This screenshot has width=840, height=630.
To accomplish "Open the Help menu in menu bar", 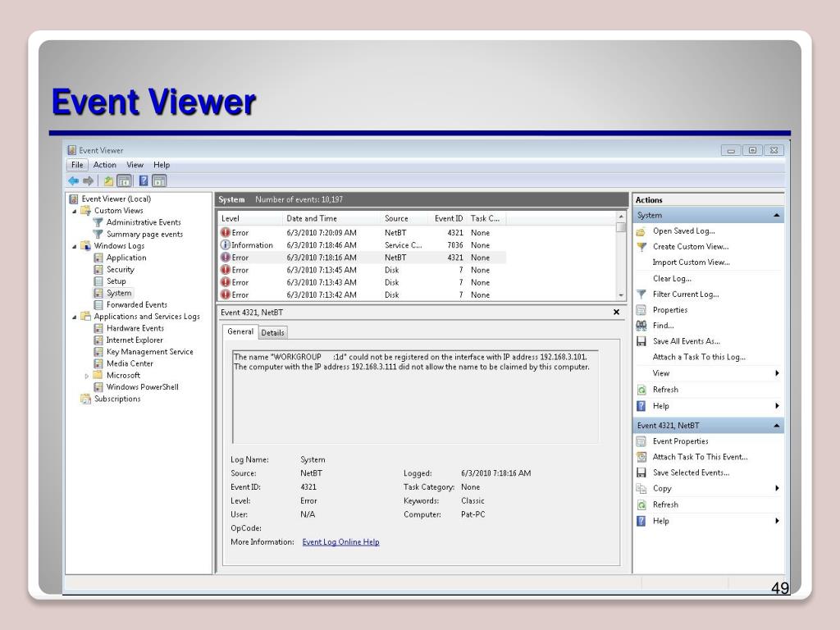I will (x=162, y=165).
